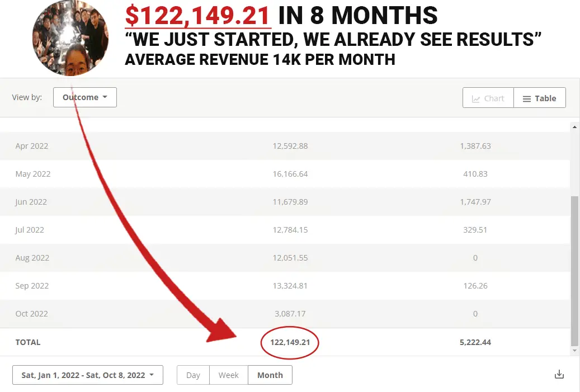Image resolution: width=580 pixels, height=392 pixels.
Task: Click the circular group photo thumbnail
Action: tap(70, 38)
